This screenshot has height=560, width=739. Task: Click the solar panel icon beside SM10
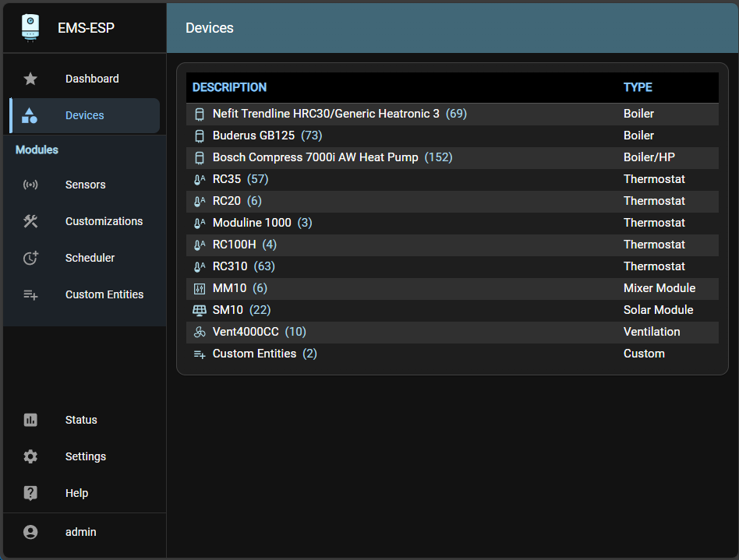point(200,310)
